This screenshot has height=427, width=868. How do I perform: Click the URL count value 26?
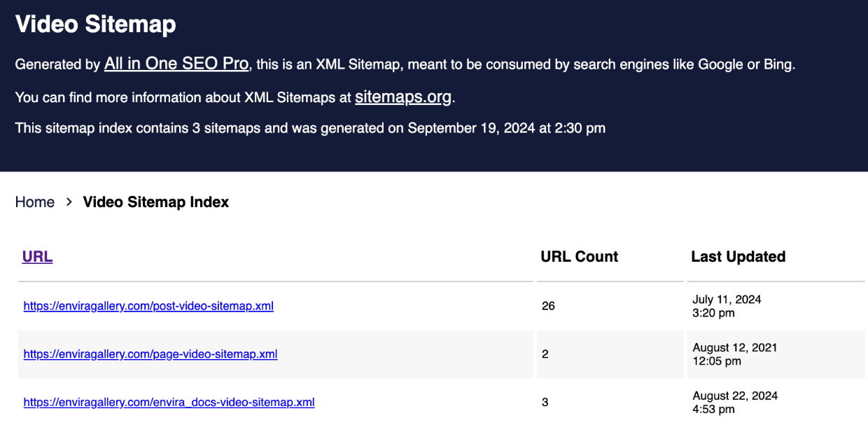pyautogui.click(x=548, y=306)
